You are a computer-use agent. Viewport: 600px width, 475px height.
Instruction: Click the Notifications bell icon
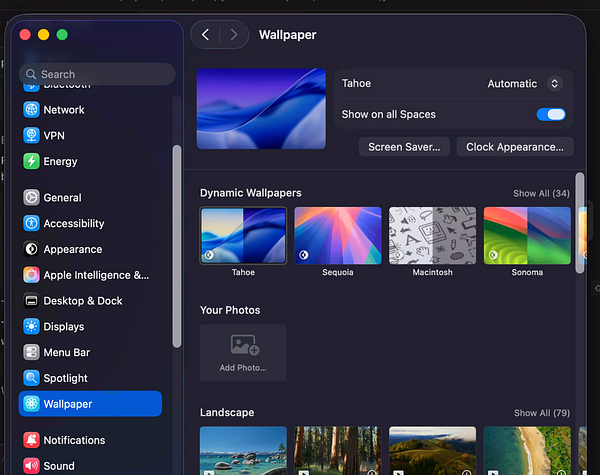coord(31,440)
